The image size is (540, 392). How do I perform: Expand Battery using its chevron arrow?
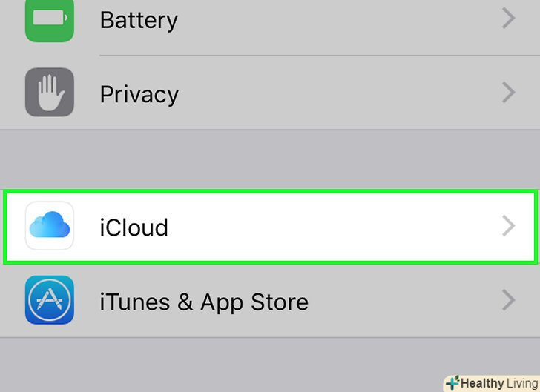[508, 19]
